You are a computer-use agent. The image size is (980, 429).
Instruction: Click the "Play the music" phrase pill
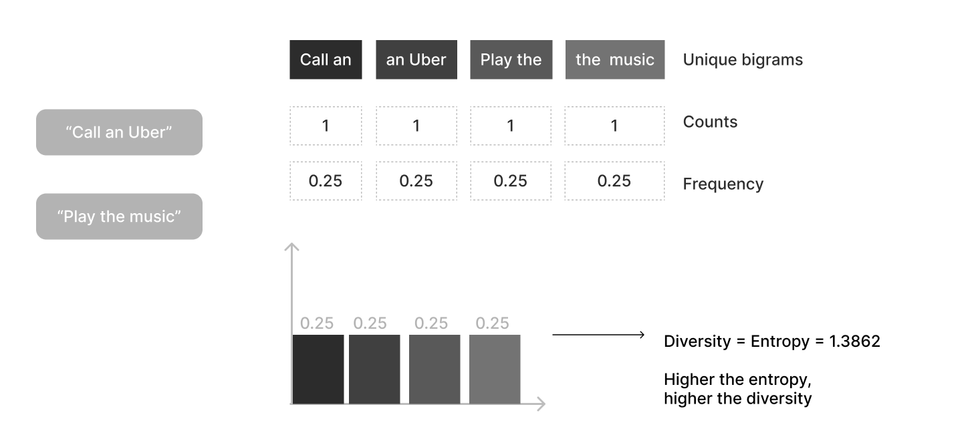pos(119,217)
